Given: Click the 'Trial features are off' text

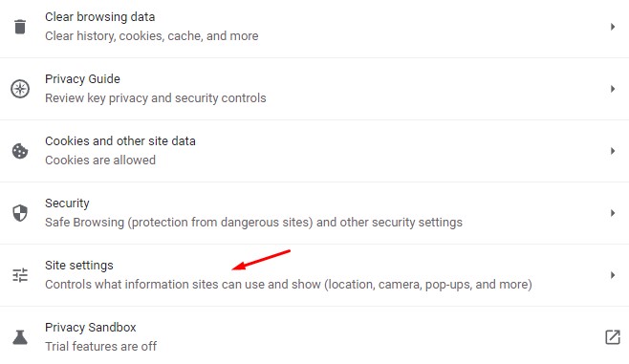Looking at the screenshot, I should tap(100, 347).
